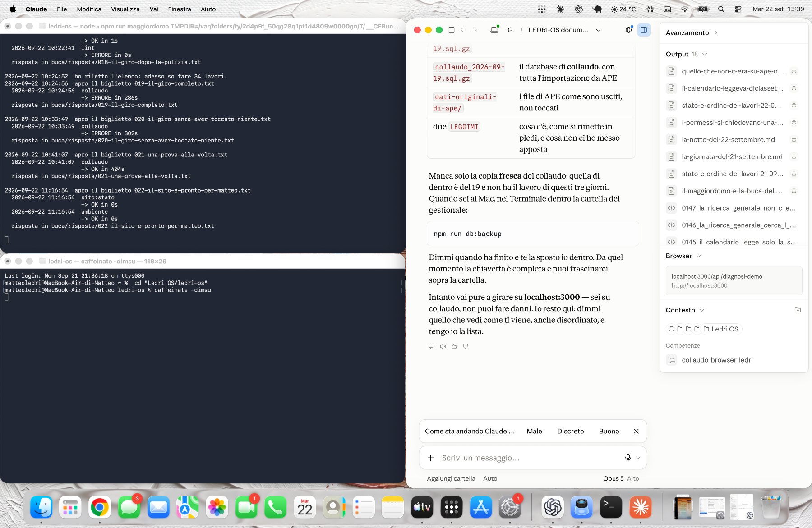This screenshot has height=528, width=812.
Task: Collapse the Contesto section
Action: tap(702, 310)
